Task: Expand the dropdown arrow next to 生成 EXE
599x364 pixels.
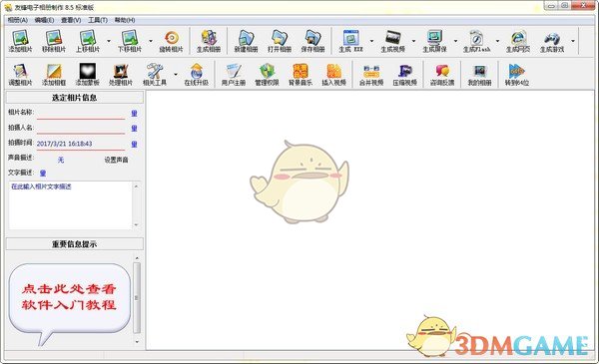Action: [x=371, y=41]
